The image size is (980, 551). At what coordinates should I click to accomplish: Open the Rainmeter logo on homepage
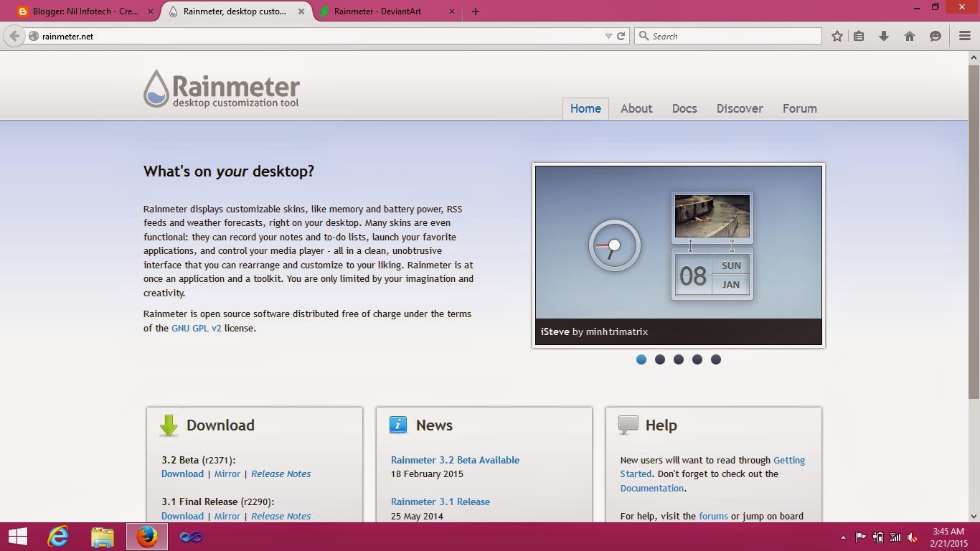pyautogui.click(x=222, y=88)
